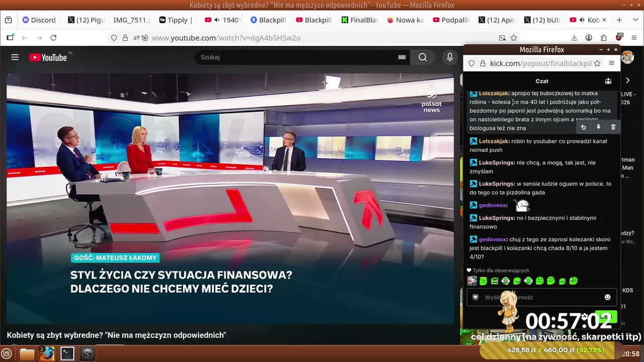
Task: Open the terminal from the taskbar
Action: (67, 354)
